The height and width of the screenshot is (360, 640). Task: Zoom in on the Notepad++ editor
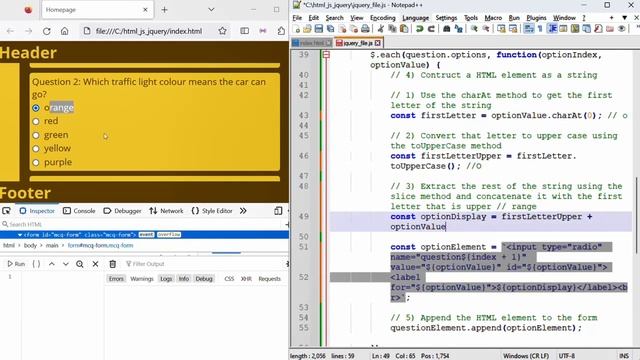coord(474,29)
